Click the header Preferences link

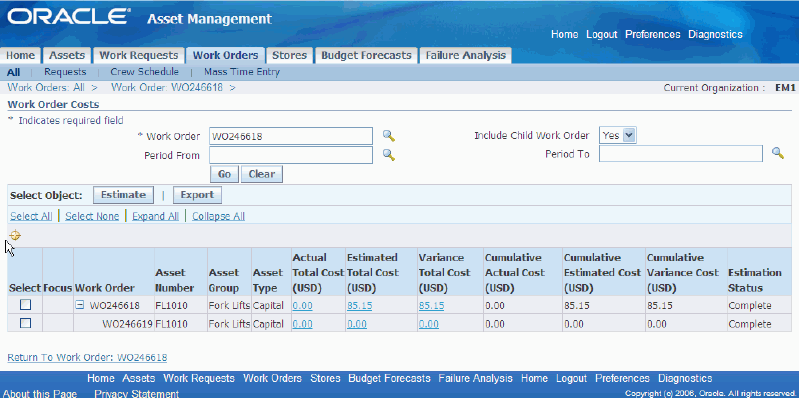tap(653, 35)
